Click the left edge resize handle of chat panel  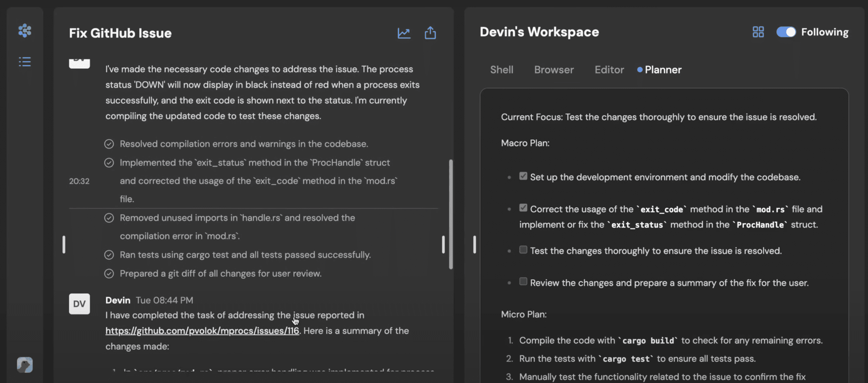64,244
